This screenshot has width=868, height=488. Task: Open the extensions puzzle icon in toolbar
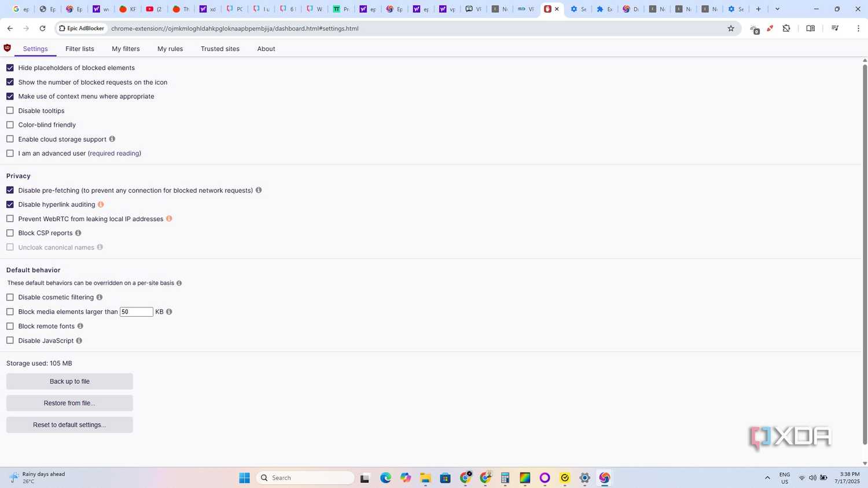coord(786,28)
